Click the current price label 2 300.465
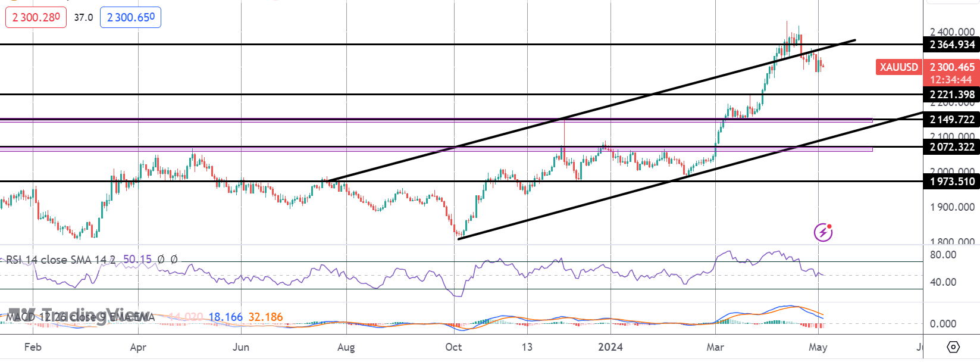This screenshot has width=980, height=362. tap(952, 67)
